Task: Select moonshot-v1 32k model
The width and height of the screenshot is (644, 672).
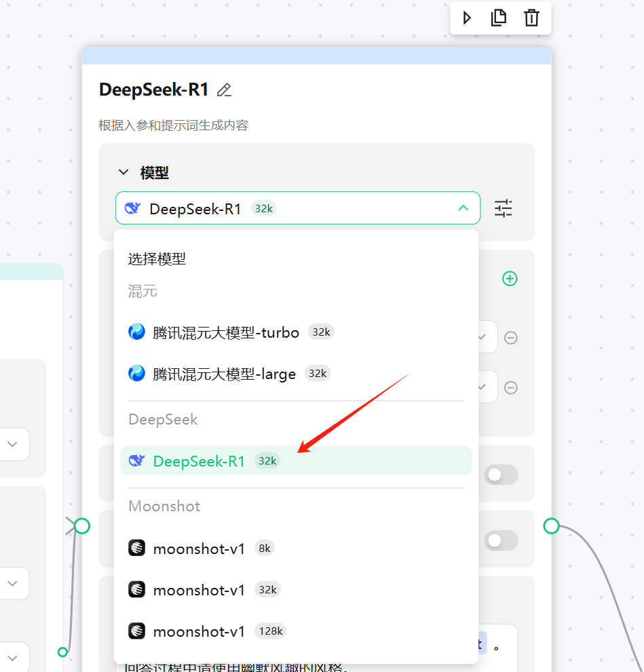Action: pos(296,590)
